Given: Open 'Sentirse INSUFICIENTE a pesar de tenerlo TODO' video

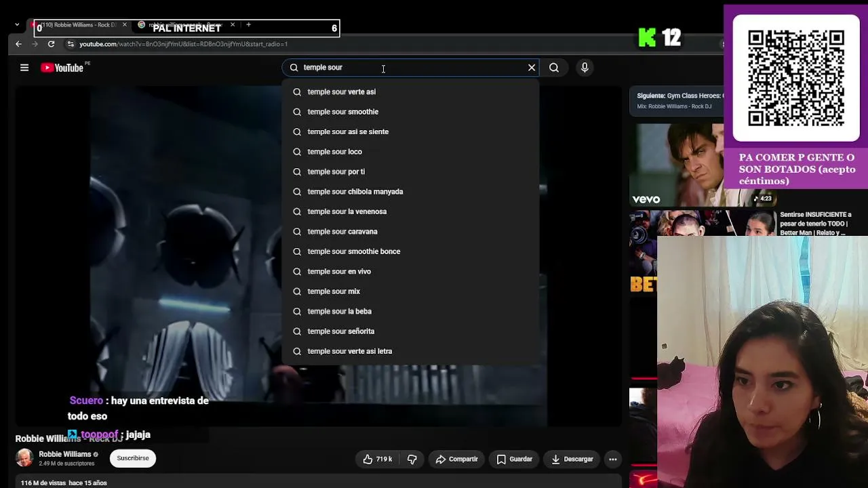Looking at the screenshot, I should [x=815, y=223].
